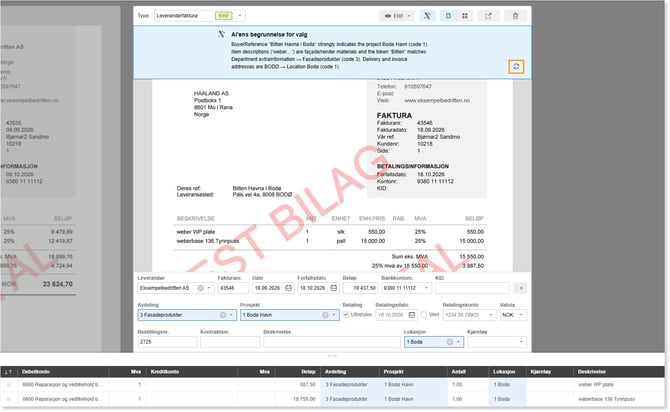Clear the Prosjekt field value
The height and width of the screenshot is (412, 670).
click(x=325, y=315)
